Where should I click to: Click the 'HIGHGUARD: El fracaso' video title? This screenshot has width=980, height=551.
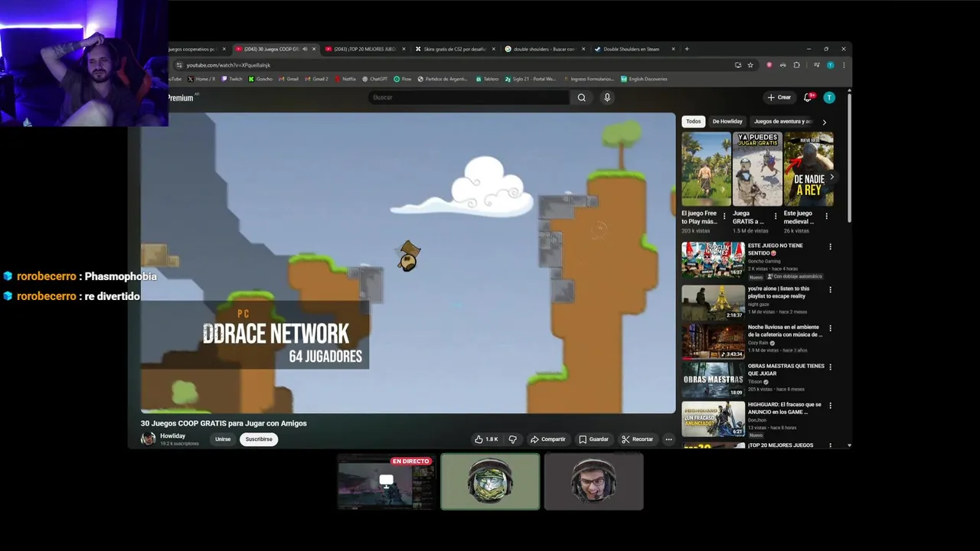pos(785,409)
